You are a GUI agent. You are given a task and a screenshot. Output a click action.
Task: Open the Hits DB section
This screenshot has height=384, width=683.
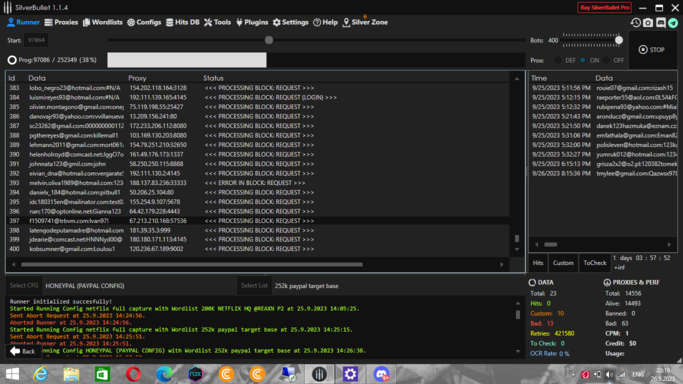[183, 22]
